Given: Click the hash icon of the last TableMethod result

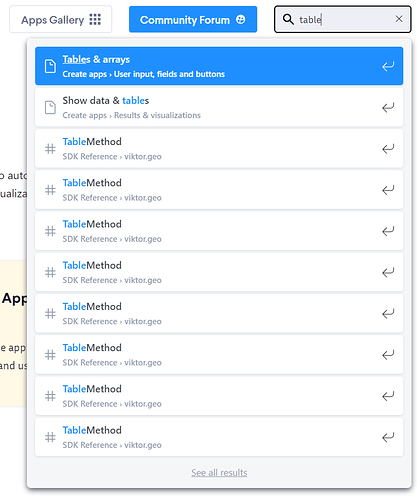Looking at the screenshot, I should click(50, 437).
